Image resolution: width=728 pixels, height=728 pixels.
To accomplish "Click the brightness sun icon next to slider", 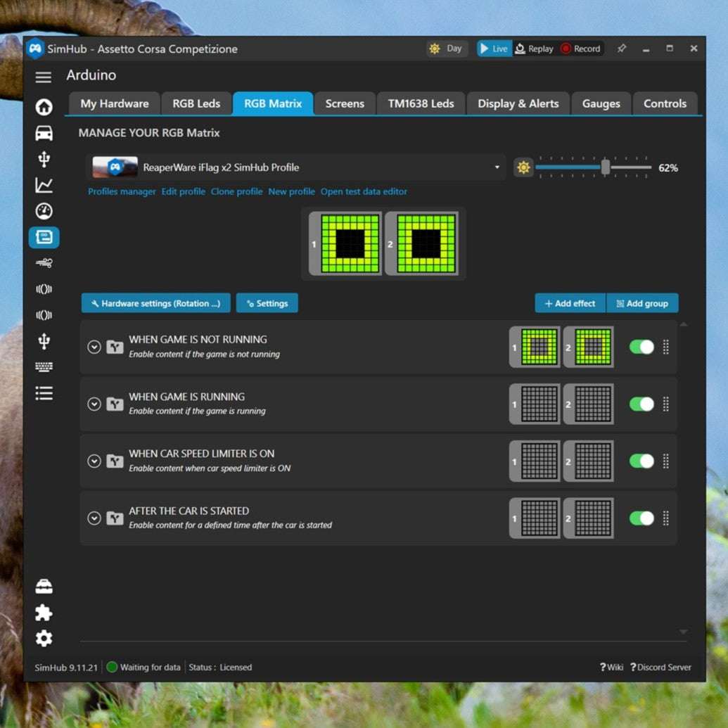I will [523, 167].
